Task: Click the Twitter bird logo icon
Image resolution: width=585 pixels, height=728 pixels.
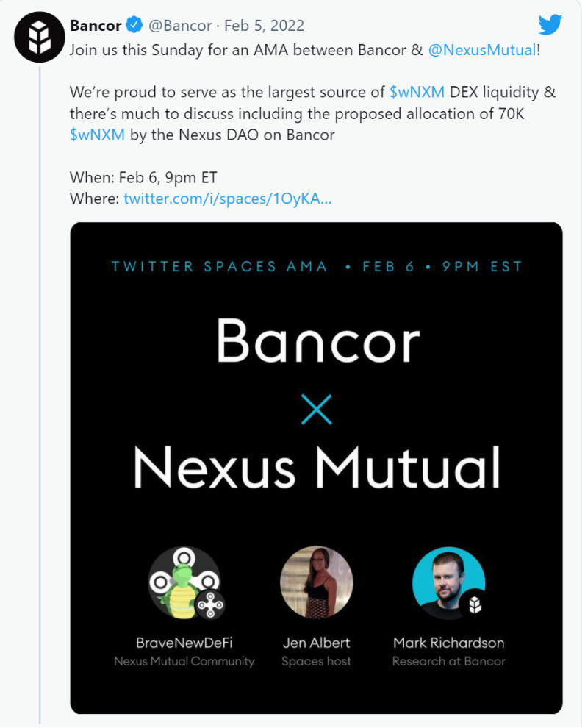Action: click(x=550, y=24)
